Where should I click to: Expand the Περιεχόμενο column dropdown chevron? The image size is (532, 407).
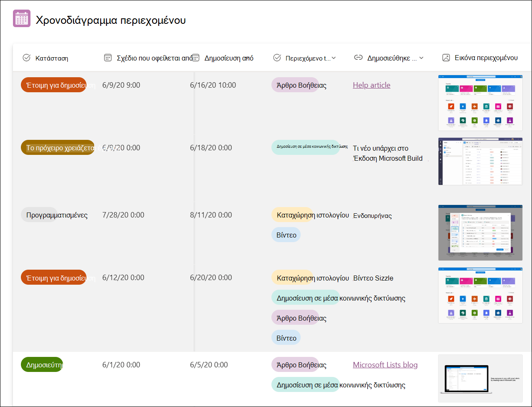[334, 58]
